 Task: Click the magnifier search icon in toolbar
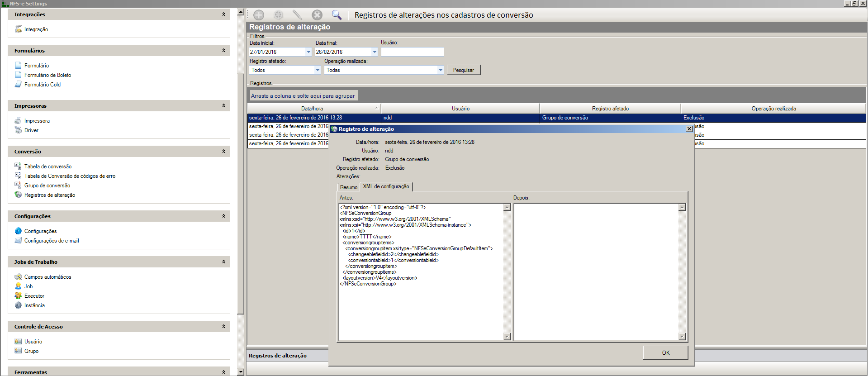(336, 15)
